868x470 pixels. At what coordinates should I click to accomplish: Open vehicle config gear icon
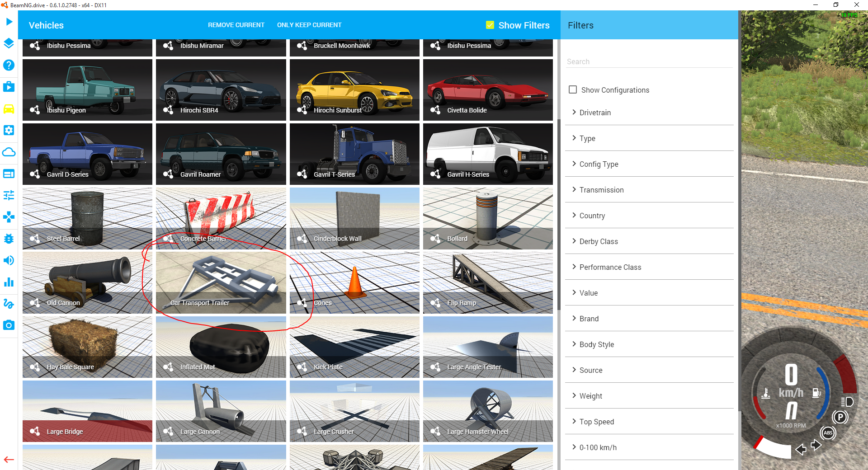pyautogui.click(x=9, y=130)
